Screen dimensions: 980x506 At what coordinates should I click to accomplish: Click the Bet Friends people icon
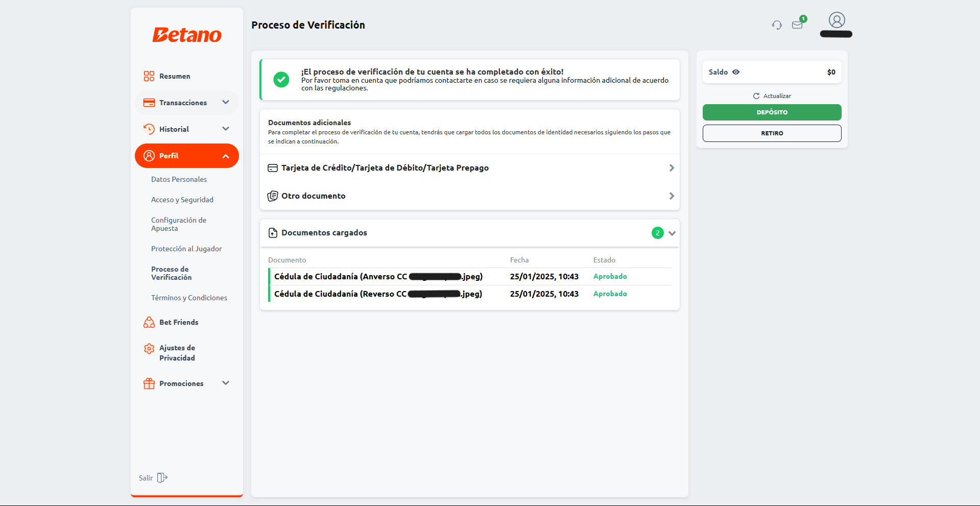point(149,322)
